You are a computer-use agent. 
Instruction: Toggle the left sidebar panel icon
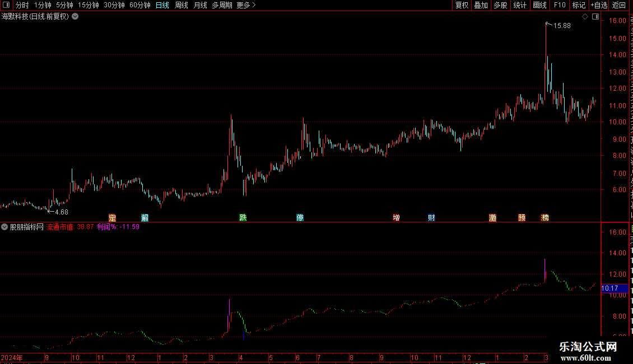[x=6, y=5]
